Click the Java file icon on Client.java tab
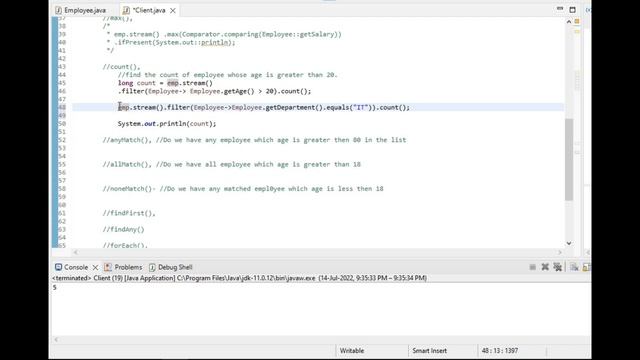 click(x=126, y=10)
